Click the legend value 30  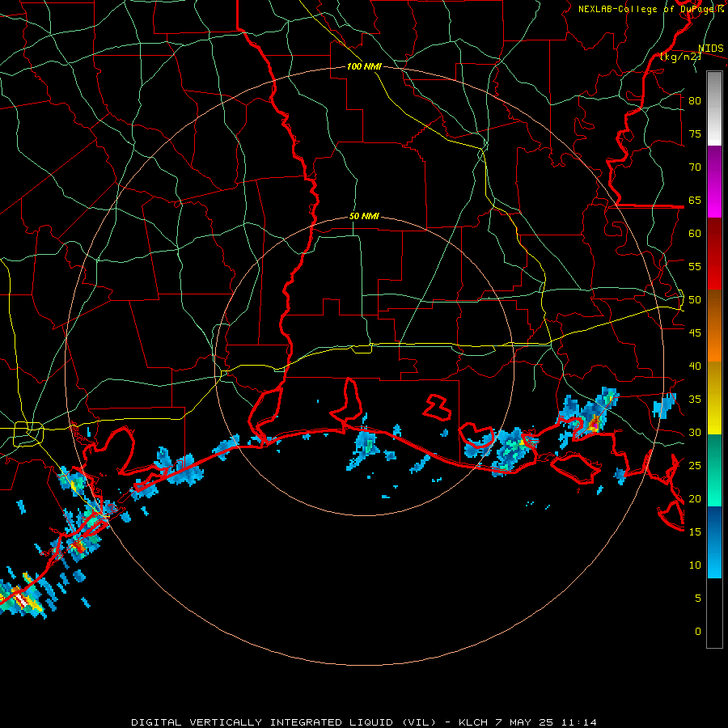[695, 432]
